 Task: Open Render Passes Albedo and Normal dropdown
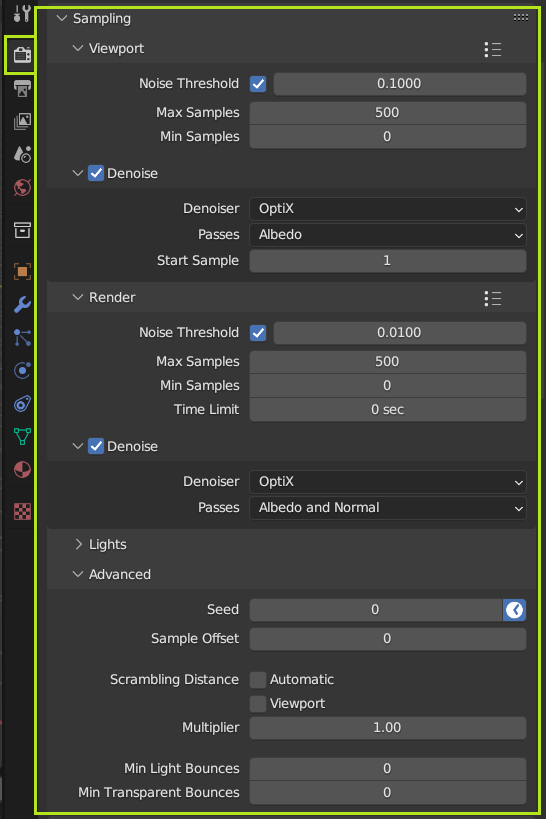point(388,508)
